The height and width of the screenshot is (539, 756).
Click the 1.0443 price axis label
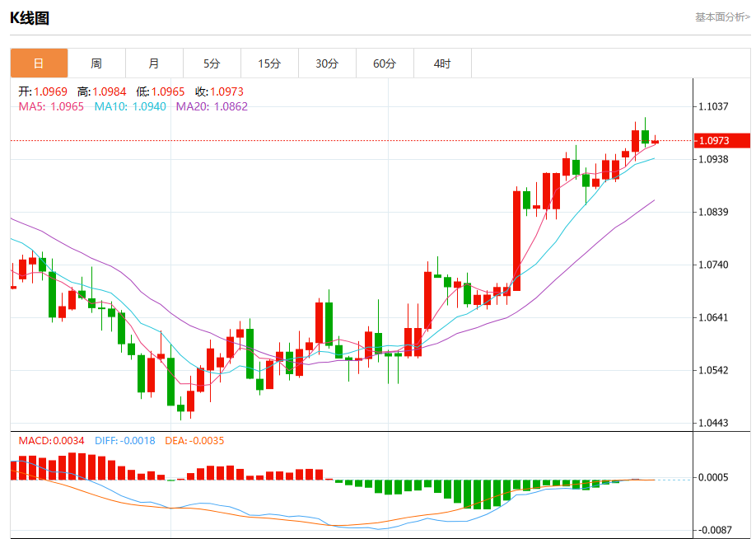(713, 423)
